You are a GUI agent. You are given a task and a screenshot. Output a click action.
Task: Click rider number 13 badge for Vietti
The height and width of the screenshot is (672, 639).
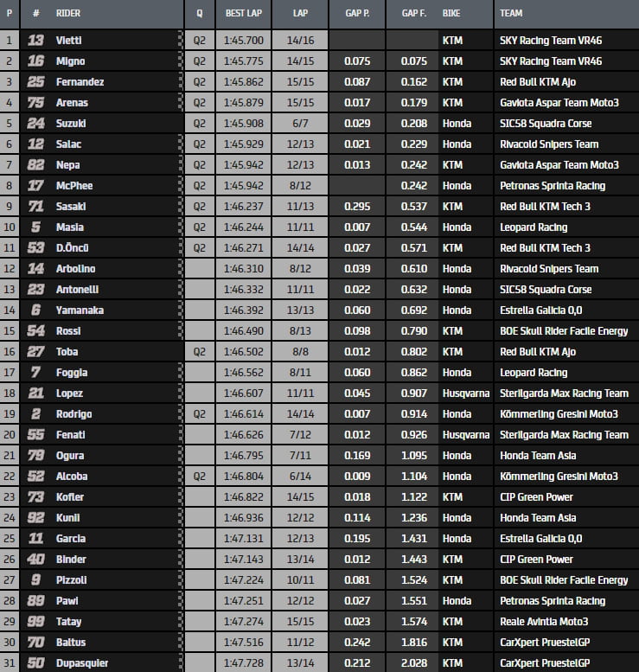tap(36, 41)
